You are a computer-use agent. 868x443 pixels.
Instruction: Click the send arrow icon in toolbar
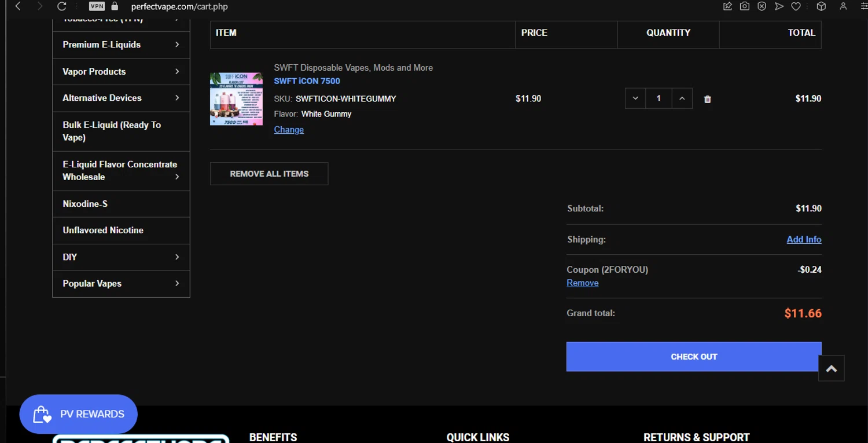coord(779,6)
